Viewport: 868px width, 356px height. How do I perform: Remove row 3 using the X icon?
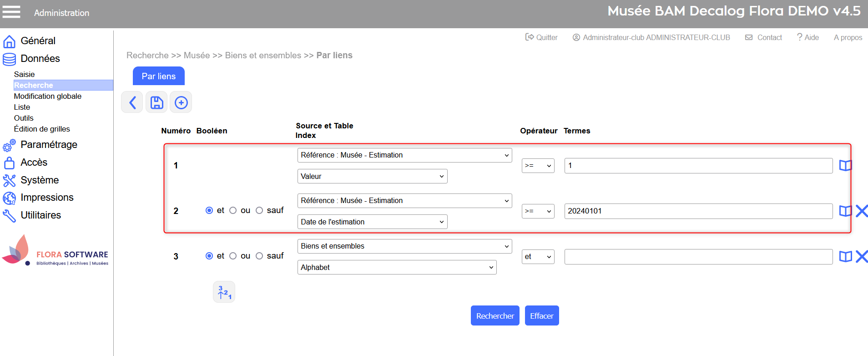(x=861, y=256)
